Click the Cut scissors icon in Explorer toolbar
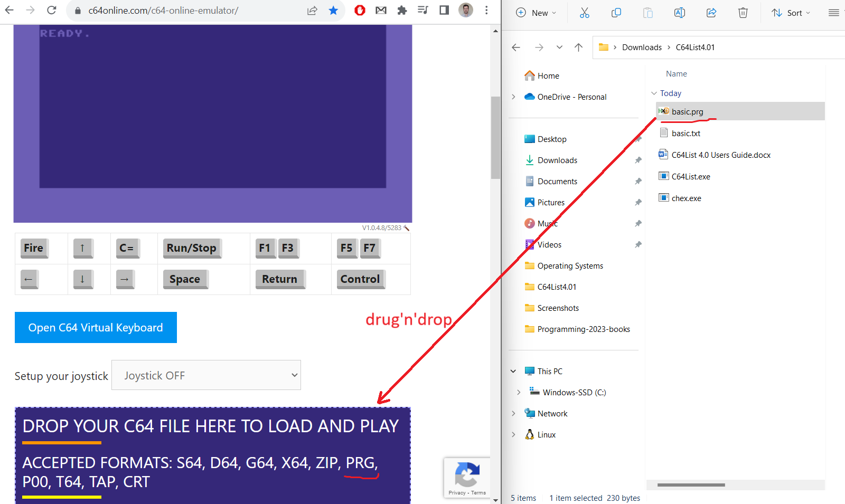This screenshot has height=504, width=845. click(584, 13)
